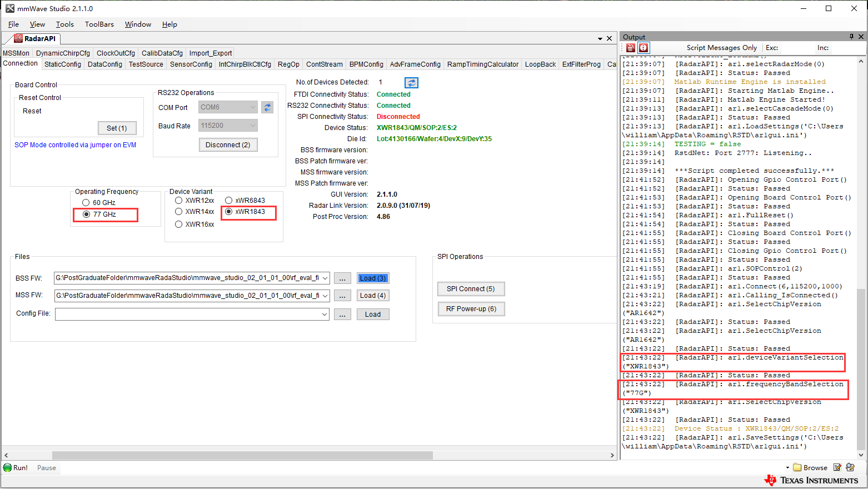Screen dimensions: 868x489
Task: Switch to the StaticConfig tab
Action: point(63,64)
